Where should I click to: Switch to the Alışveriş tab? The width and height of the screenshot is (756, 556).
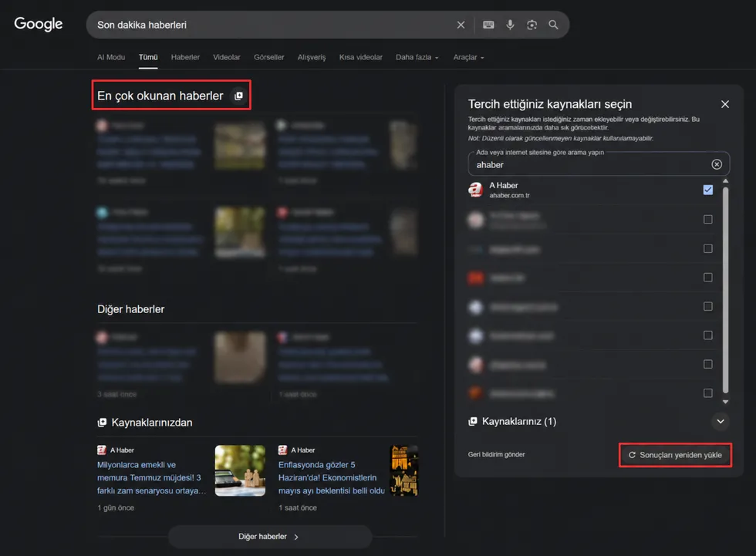(x=312, y=57)
